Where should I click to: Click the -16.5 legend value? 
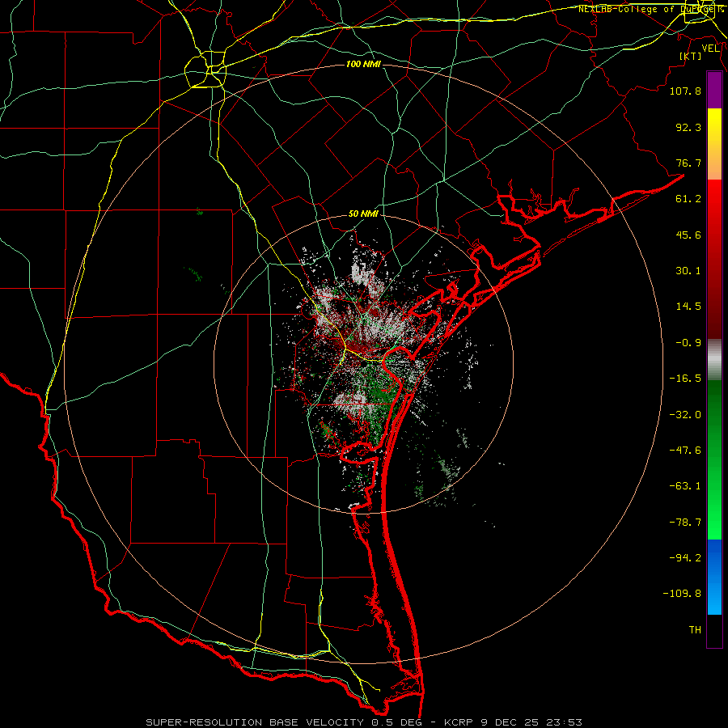[685, 379]
